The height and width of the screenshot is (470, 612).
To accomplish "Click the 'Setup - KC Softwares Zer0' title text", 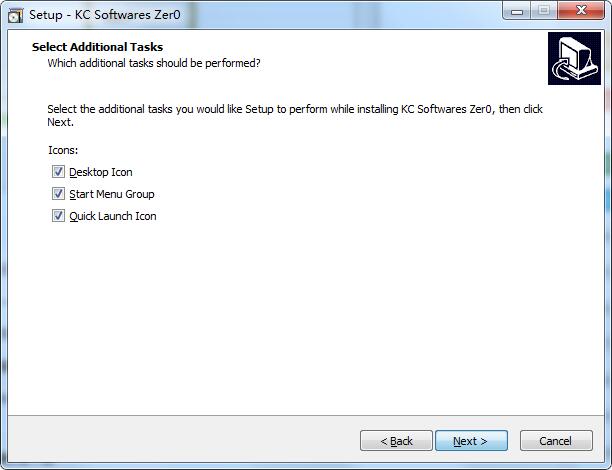I will pos(105,16).
